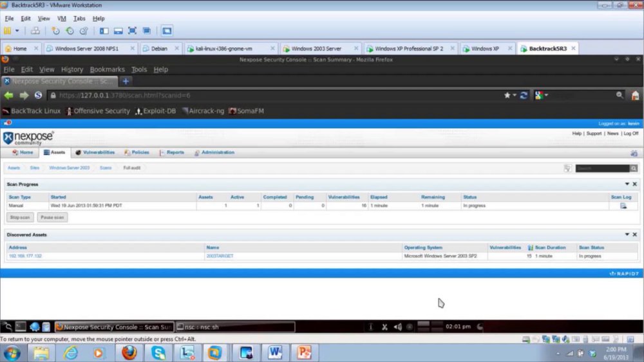This screenshot has width=644, height=362.
Task: Click the Sites breadcrumb link
Action: [x=35, y=168]
